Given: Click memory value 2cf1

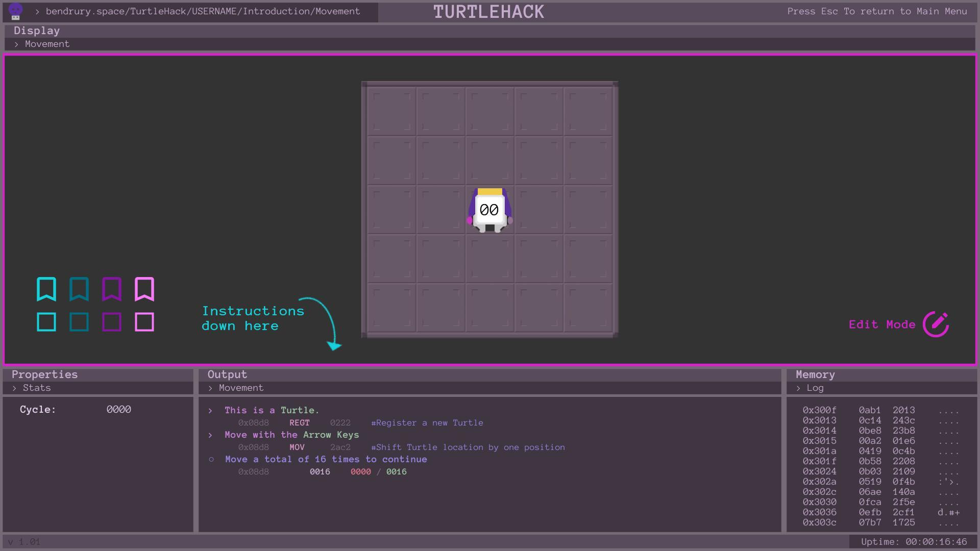Looking at the screenshot, I should [903, 512].
